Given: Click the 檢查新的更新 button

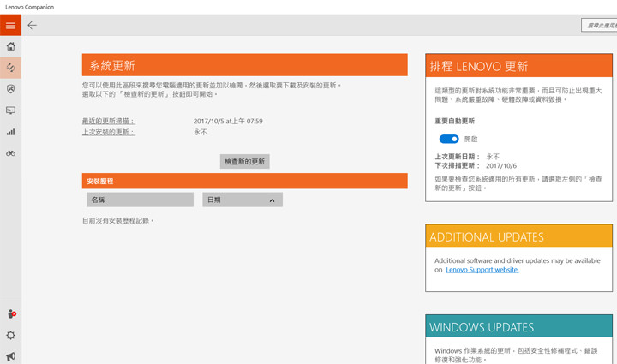Looking at the screenshot, I should tap(245, 161).
